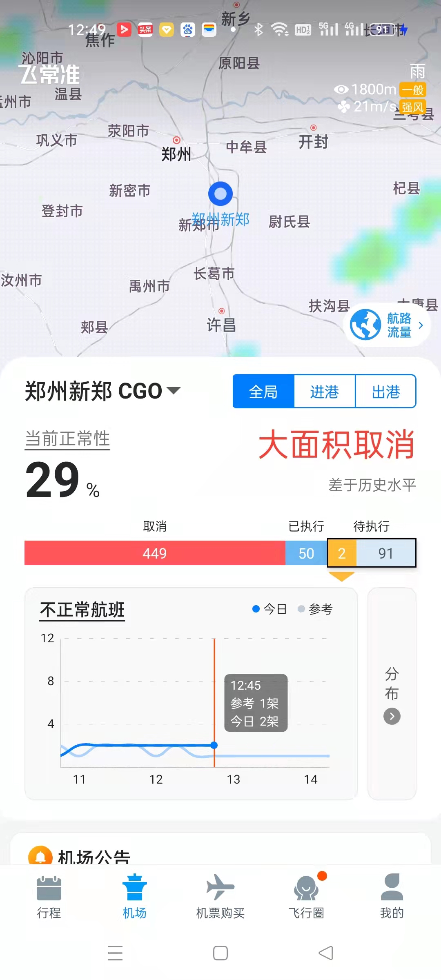Open 飞行圈 community icon
This screenshot has height=980, width=441.
point(306,889)
